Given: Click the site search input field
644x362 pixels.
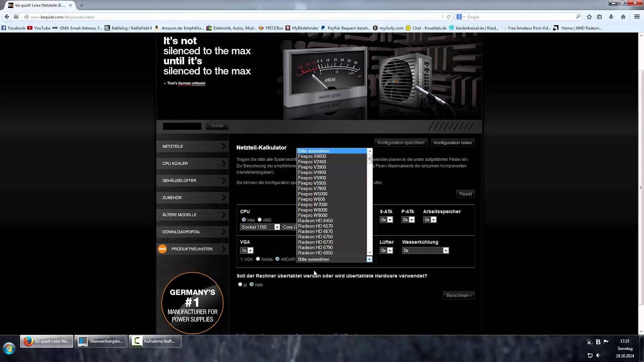Looking at the screenshot, I should [182, 126].
